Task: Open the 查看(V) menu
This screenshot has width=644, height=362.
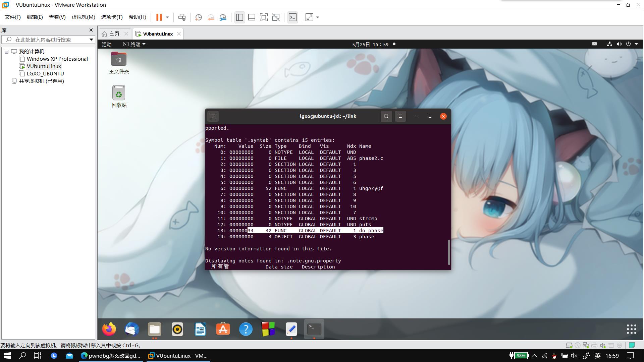Action: click(x=57, y=17)
